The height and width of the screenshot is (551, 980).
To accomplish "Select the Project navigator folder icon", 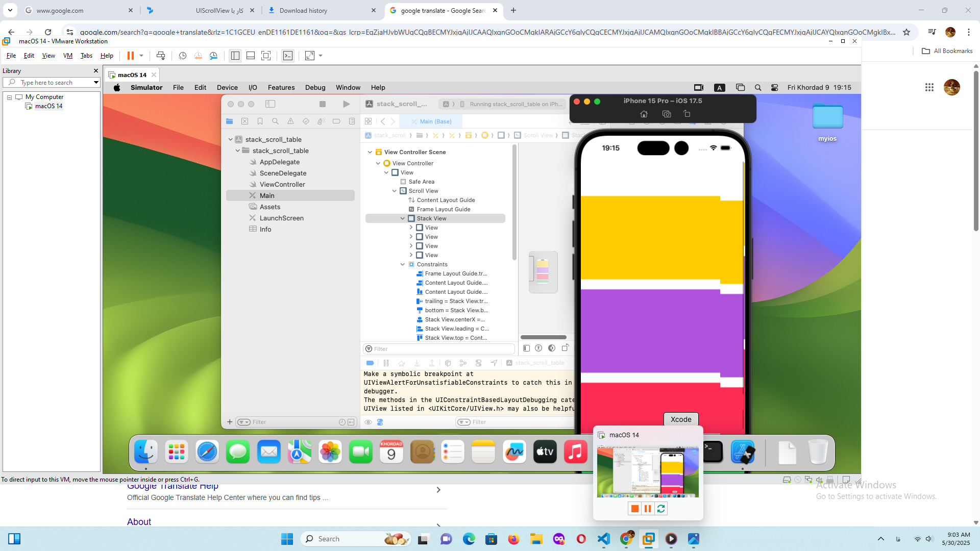I will 229,121.
